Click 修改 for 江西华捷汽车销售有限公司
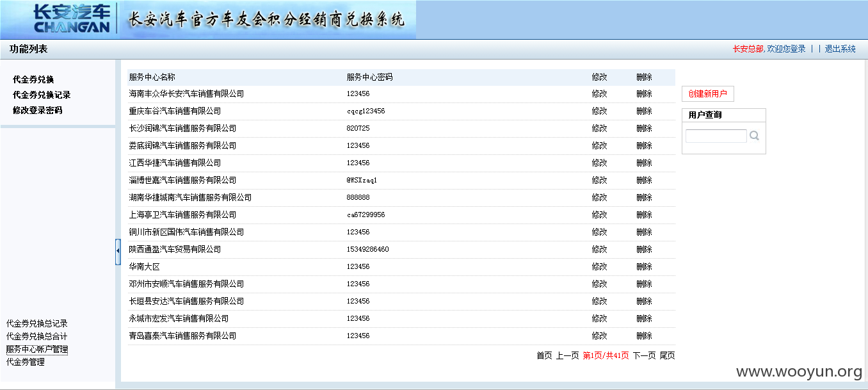868x390 pixels. click(x=599, y=163)
